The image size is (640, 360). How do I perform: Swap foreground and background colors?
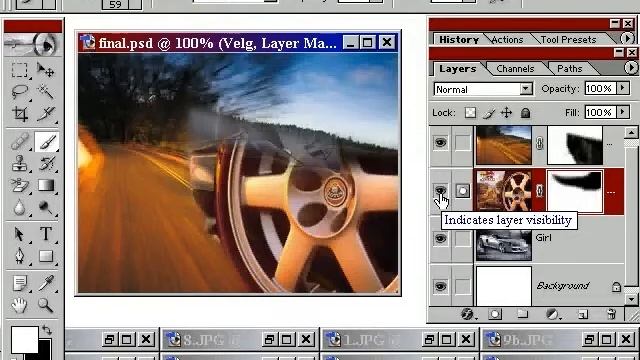pyautogui.click(x=47, y=330)
